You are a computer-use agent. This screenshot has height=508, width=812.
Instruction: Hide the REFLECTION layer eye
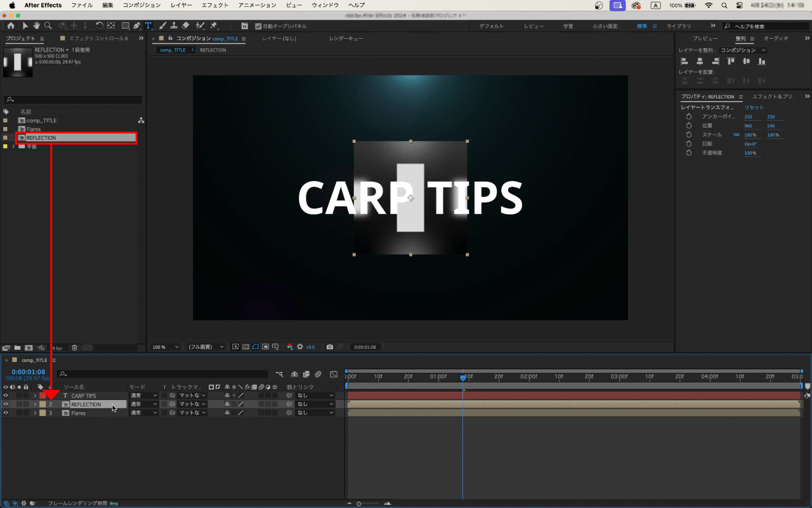(6, 404)
